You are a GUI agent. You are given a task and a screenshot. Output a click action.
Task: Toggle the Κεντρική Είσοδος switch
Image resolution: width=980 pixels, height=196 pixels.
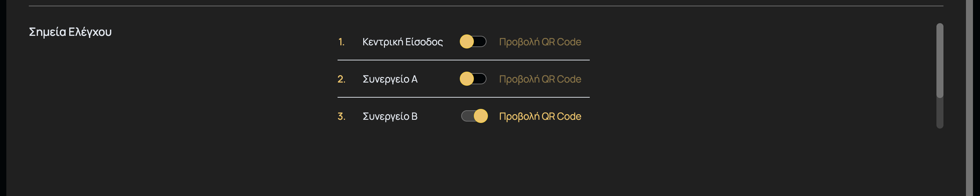coord(473,41)
